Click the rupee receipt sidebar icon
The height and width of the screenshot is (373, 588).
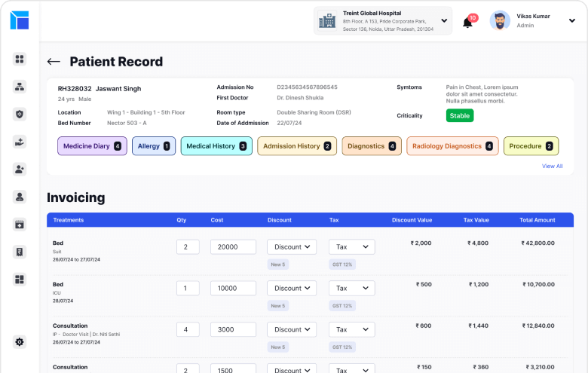click(x=20, y=252)
